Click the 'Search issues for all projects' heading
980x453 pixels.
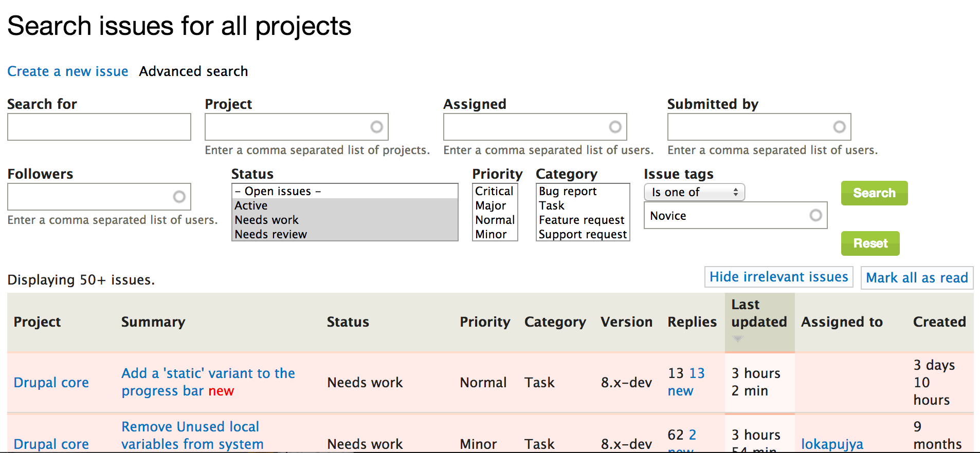179,26
